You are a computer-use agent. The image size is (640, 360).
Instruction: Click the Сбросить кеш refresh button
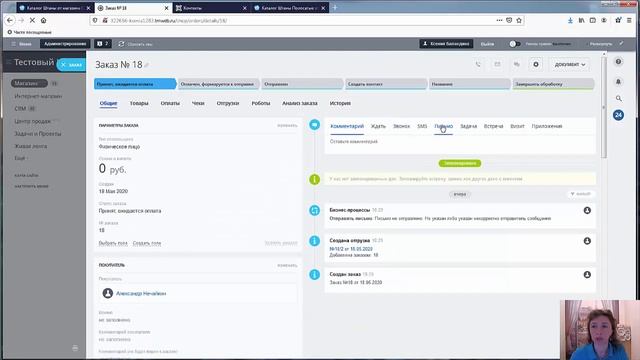(136, 44)
